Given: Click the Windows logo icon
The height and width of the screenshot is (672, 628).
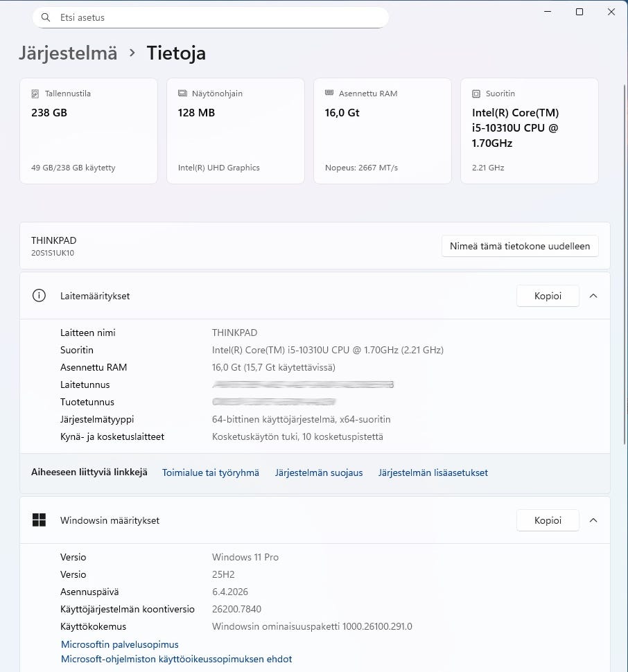Looking at the screenshot, I should click(x=39, y=520).
